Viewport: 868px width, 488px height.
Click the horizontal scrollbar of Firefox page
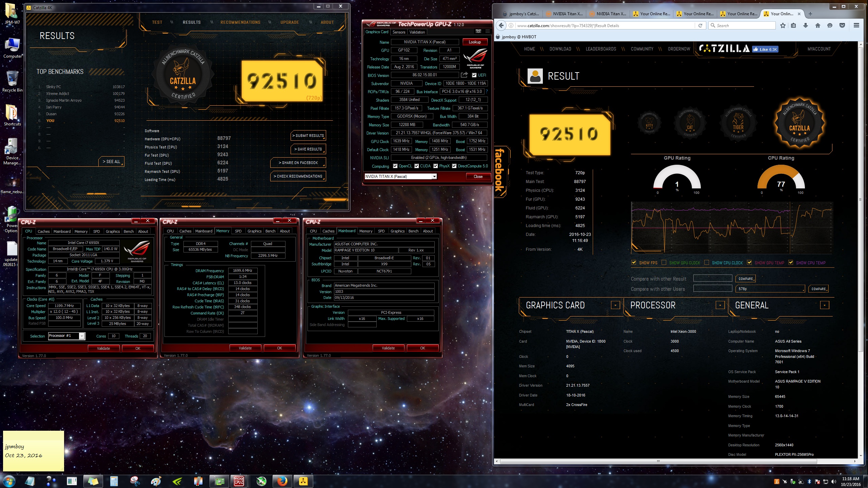tap(658, 461)
